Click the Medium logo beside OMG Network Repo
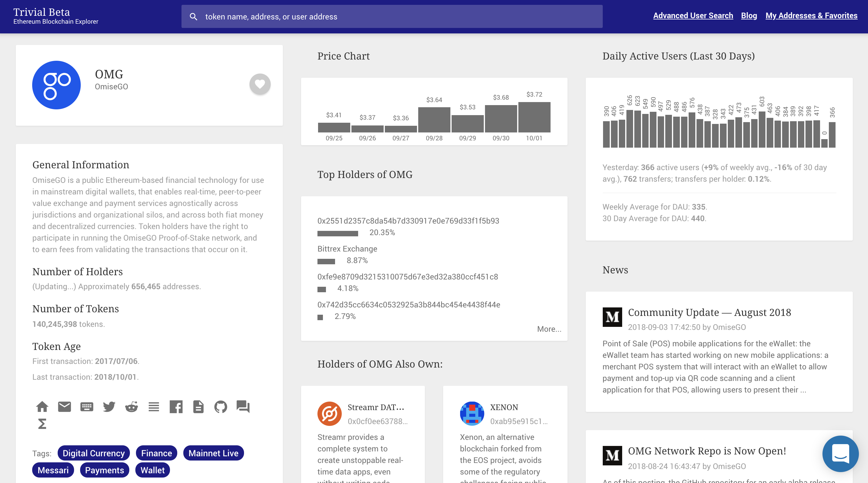Image resolution: width=868 pixels, height=483 pixels. tap(612, 456)
